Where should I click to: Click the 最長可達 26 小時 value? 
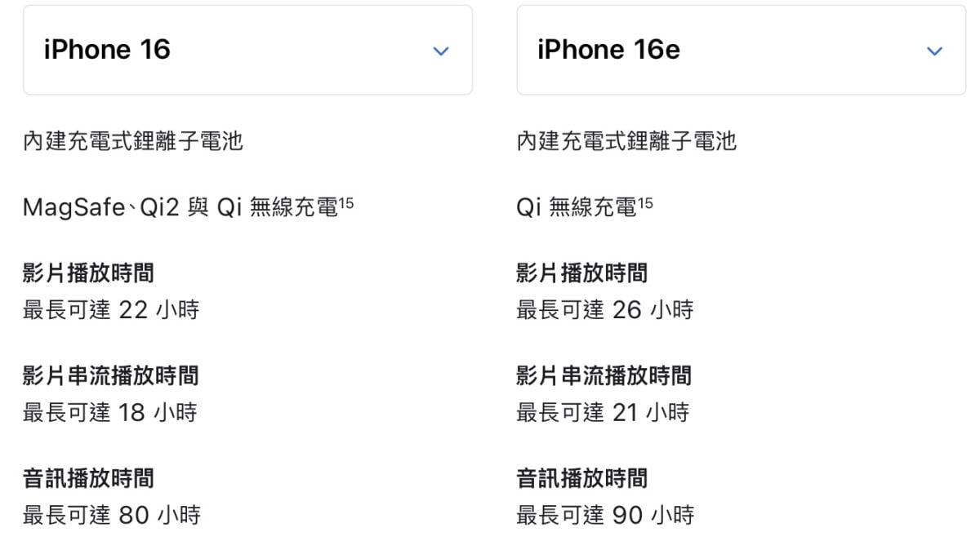point(604,310)
